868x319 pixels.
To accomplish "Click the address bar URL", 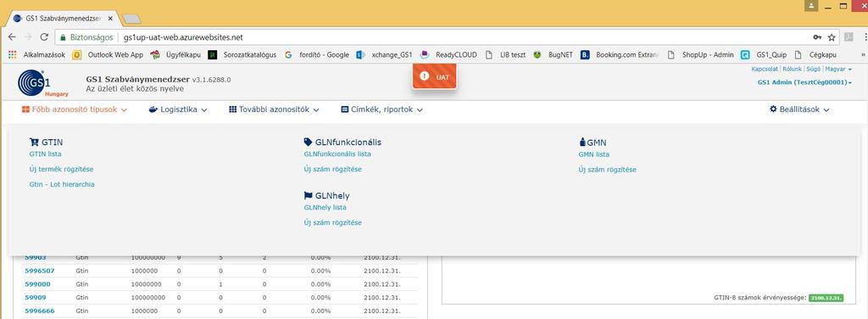I will coord(183,37).
